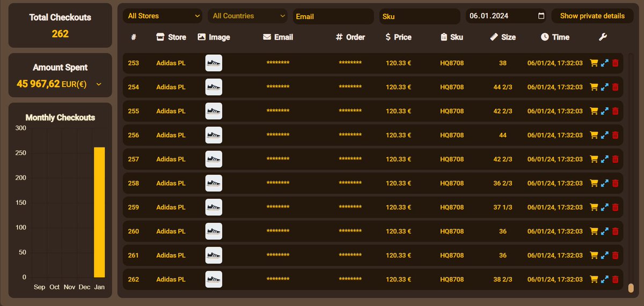Delete checkout row 253 with trash icon
644x306 pixels.
(x=615, y=63)
